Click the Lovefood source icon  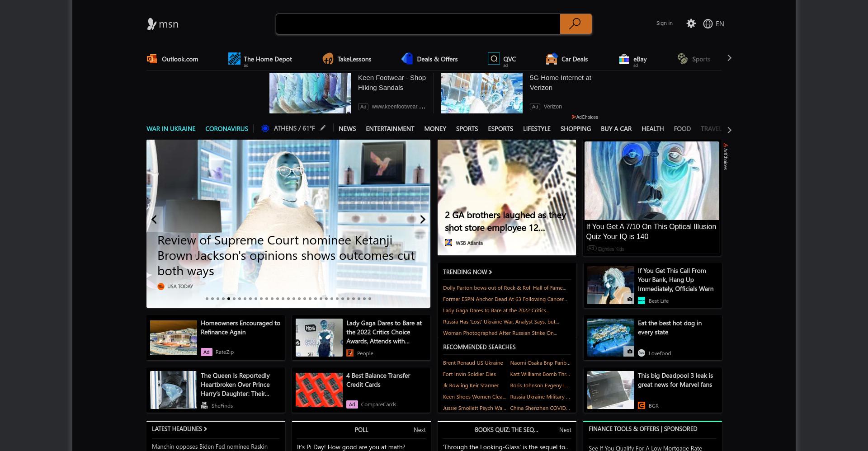coord(642,353)
